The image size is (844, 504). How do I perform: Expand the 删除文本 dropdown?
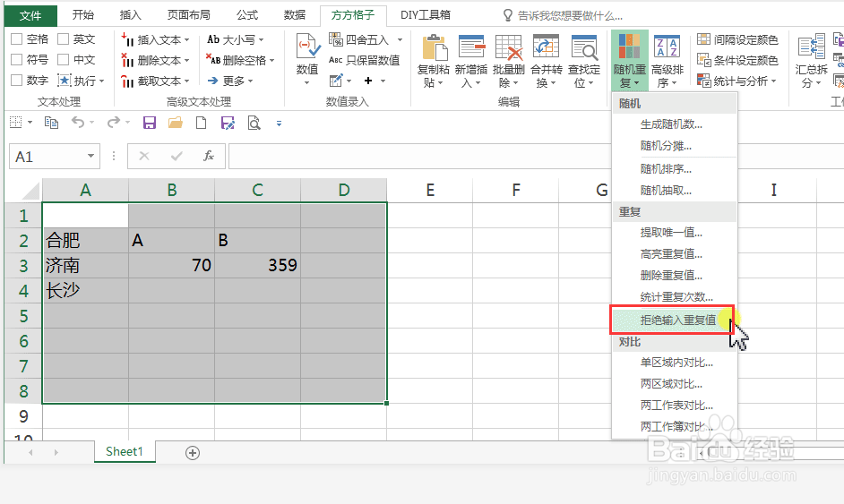pos(186,60)
